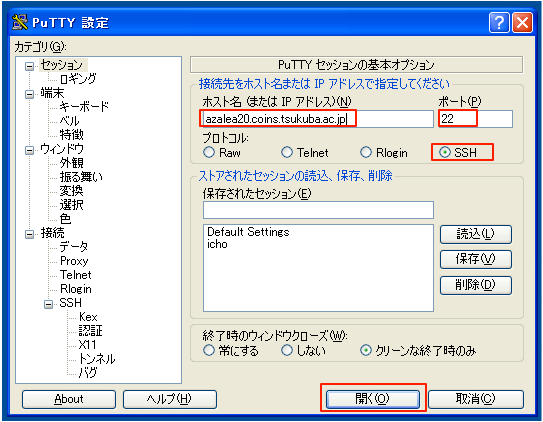543x422 pixels.
Task: Select the トンネル category item
Action: pos(97,359)
